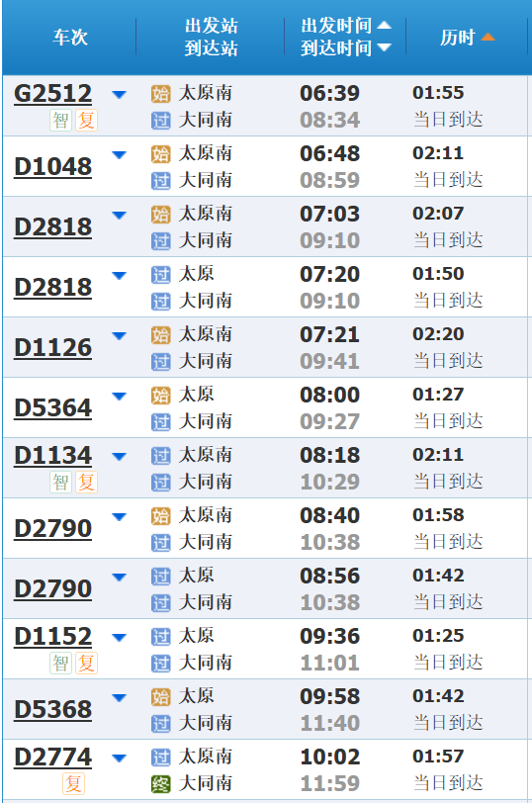532x803 pixels.
Task: Sort by 出发时间 departure time
Action: point(346,25)
